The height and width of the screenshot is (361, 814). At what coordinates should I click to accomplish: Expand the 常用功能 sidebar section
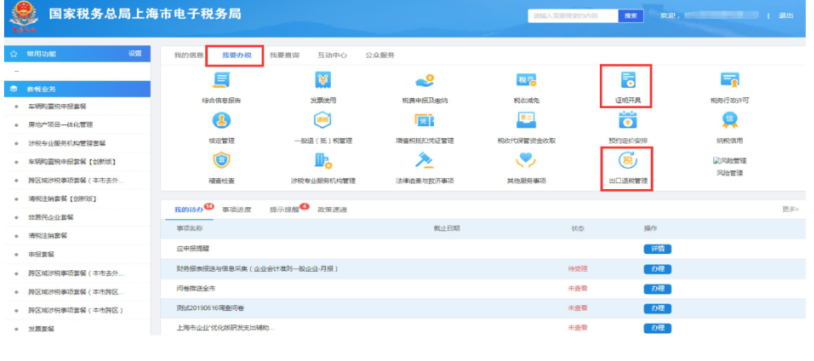pyautogui.click(x=77, y=54)
